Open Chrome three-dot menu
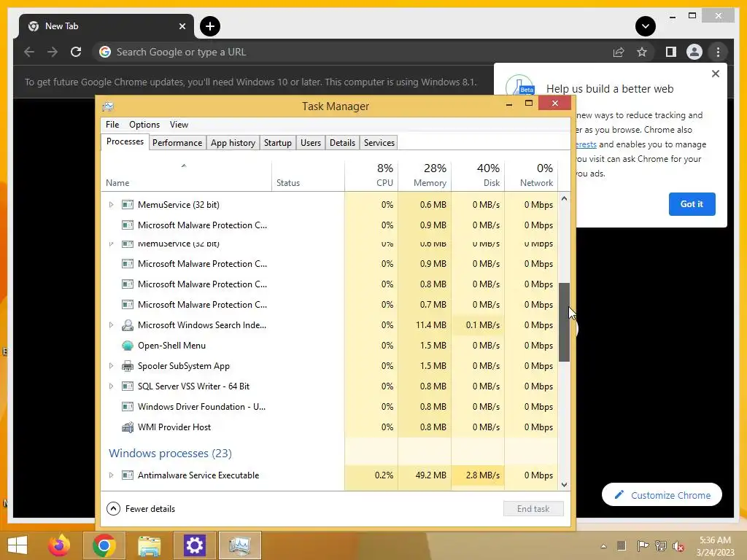 click(718, 52)
